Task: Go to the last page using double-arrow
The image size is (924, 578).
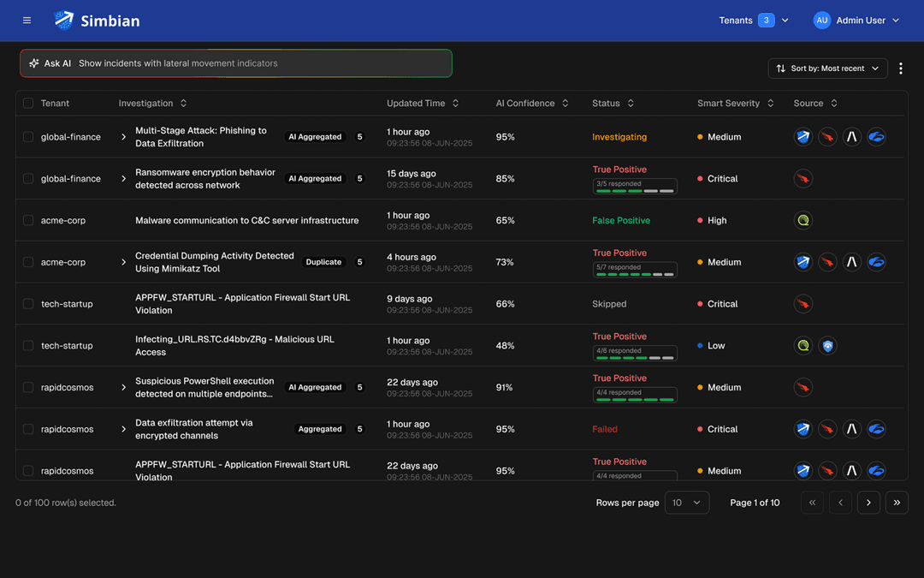Action: tap(897, 503)
